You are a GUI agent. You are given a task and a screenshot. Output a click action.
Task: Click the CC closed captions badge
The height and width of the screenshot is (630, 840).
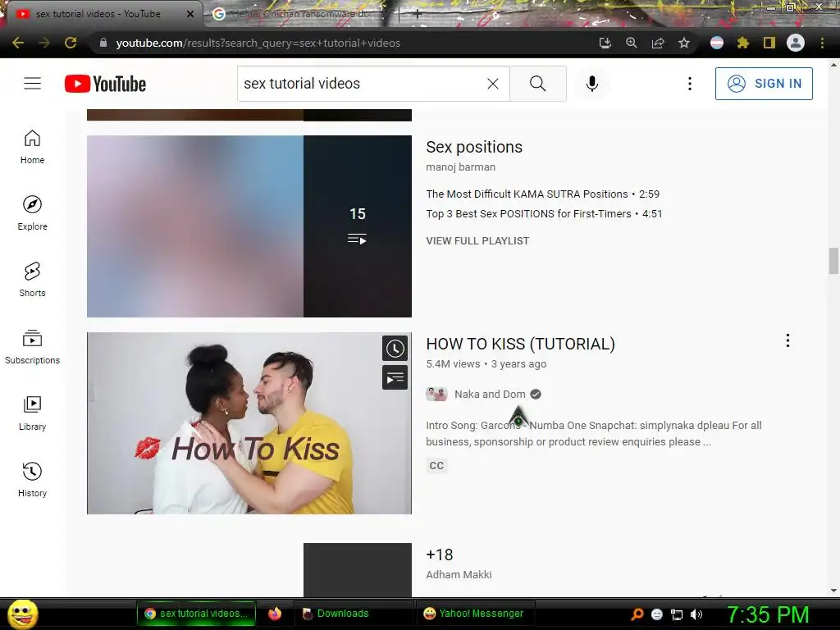pos(436,466)
